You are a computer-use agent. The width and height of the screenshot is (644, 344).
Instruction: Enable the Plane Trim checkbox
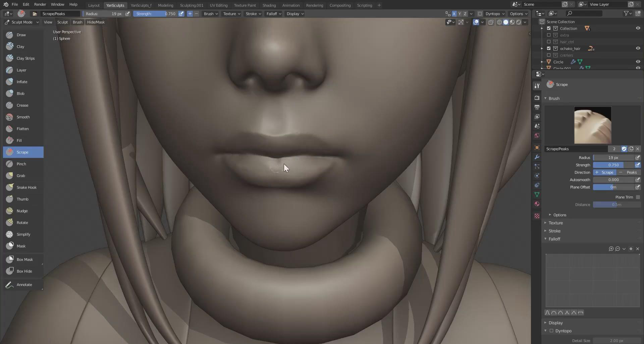click(638, 197)
